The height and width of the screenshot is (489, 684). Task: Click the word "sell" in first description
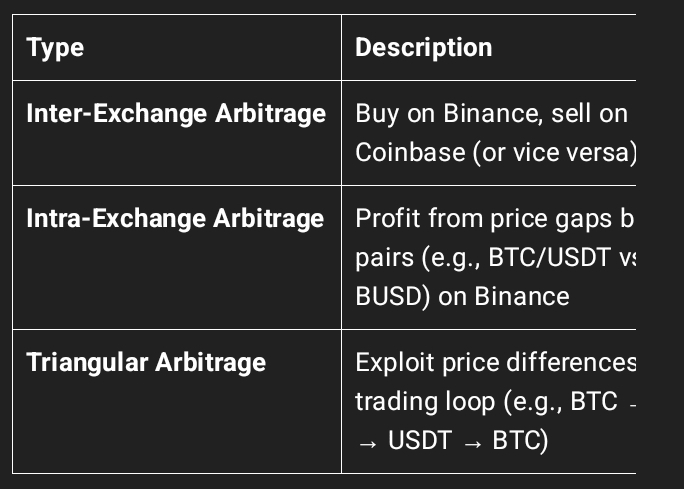(x=567, y=113)
